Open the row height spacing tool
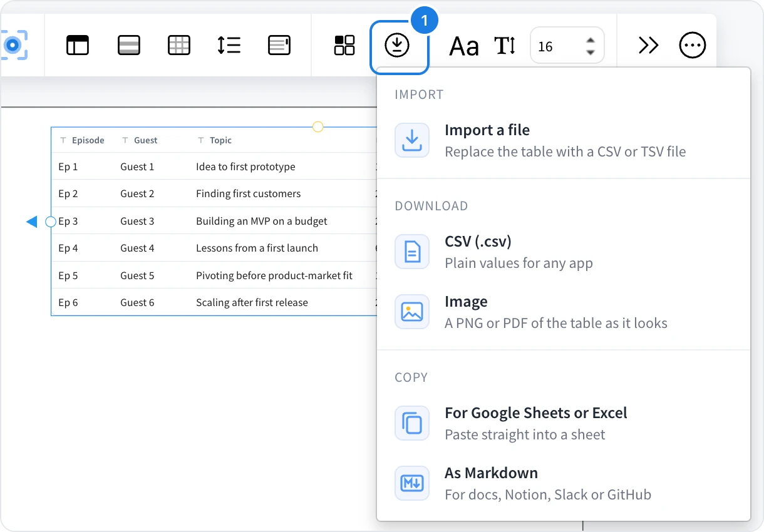 pyautogui.click(x=229, y=45)
